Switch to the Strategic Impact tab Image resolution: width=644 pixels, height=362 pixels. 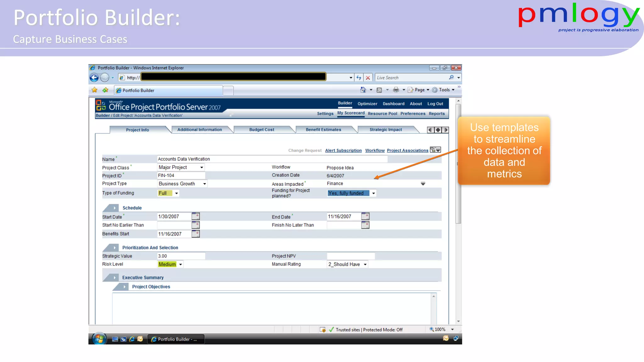[386, 129]
